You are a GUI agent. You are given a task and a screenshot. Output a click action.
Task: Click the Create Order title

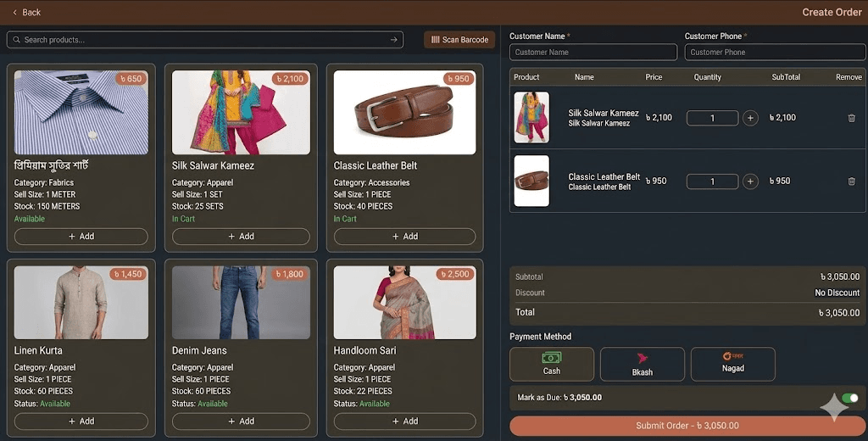832,12
